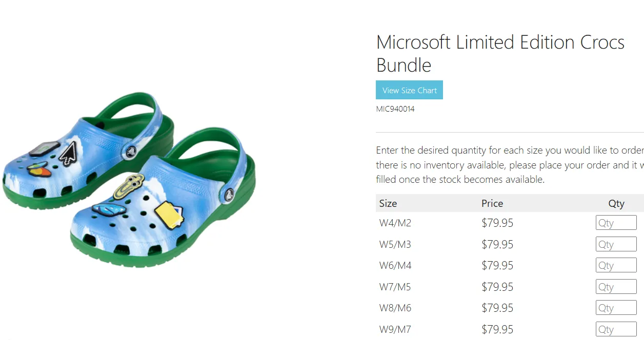Click the Size column header
644x340 pixels.
tap(388, 203)
